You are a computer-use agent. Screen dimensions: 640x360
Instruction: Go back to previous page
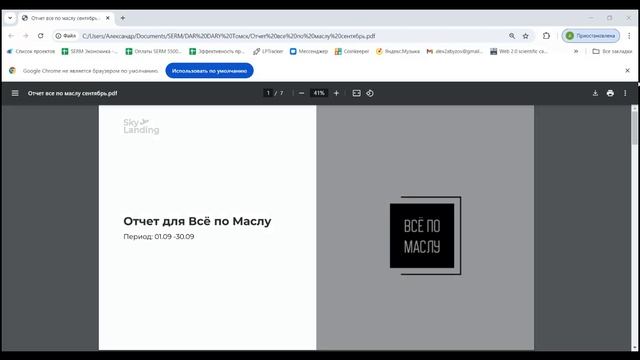[x=11, y=36]
